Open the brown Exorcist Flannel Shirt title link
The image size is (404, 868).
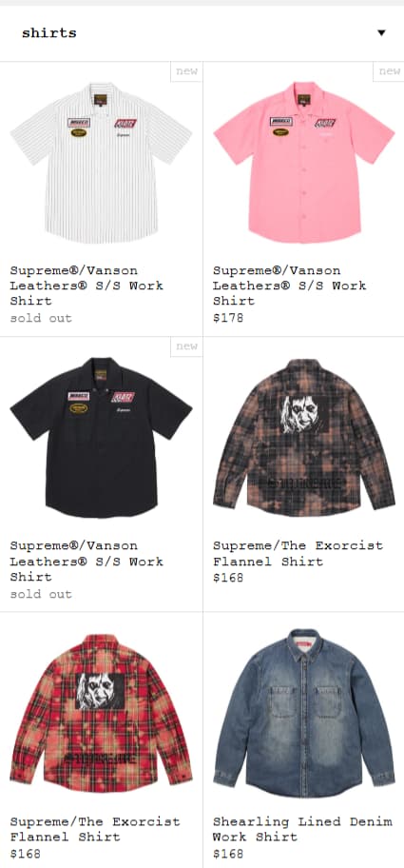pos(298,554)
